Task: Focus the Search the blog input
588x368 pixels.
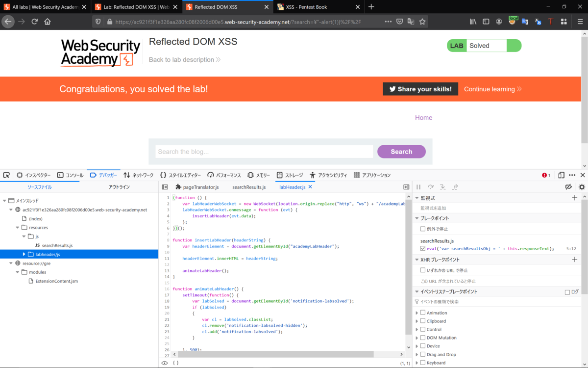Action: coord(264,152)
